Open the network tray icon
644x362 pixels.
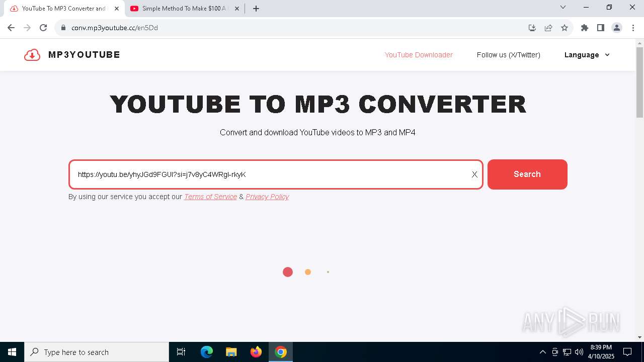click(x=567, y=352)
